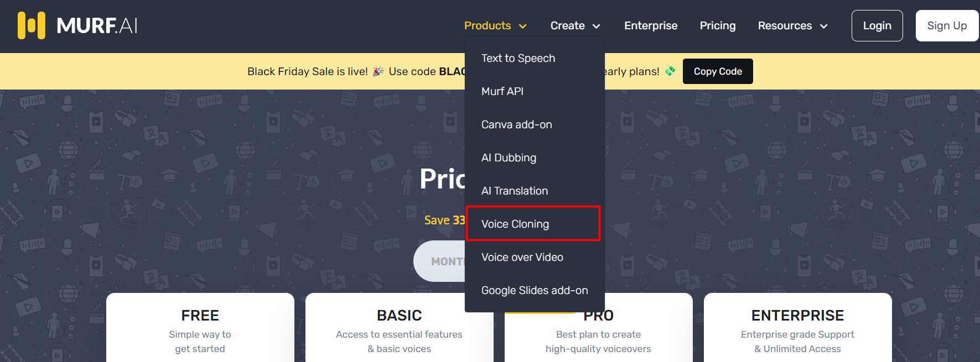Select the Voice Cloning menu item
Screen dimensions: 980x362
click(x=515, y=224)
